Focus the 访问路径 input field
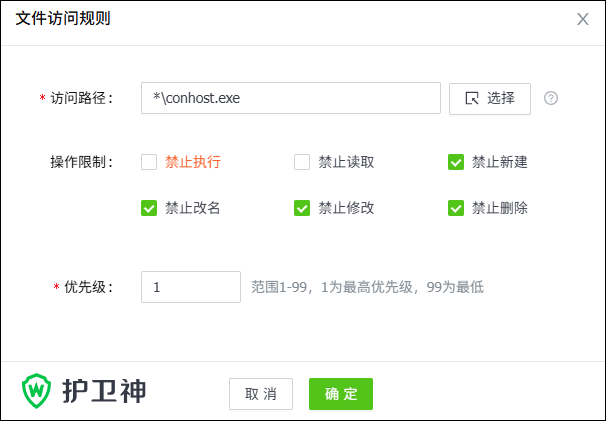The height and width of the screenshot is (421, 606). tap(291, 98)
